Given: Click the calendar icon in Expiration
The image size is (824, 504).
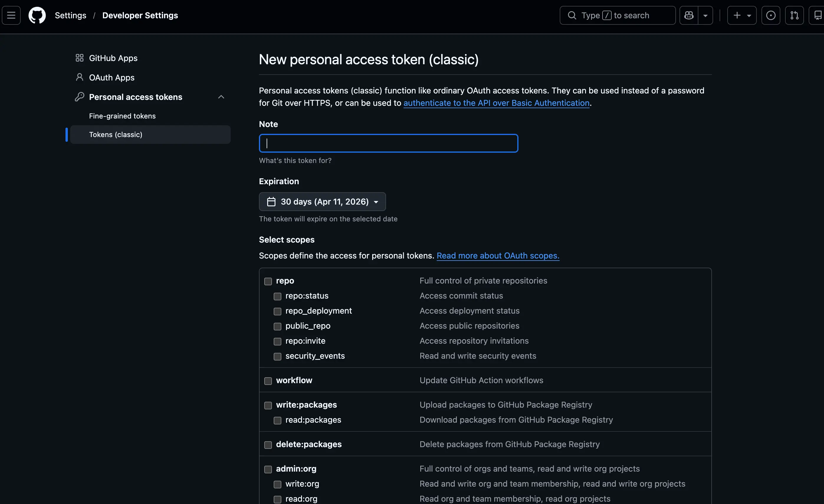Looking at the screenshot, I should pos(271,202).
